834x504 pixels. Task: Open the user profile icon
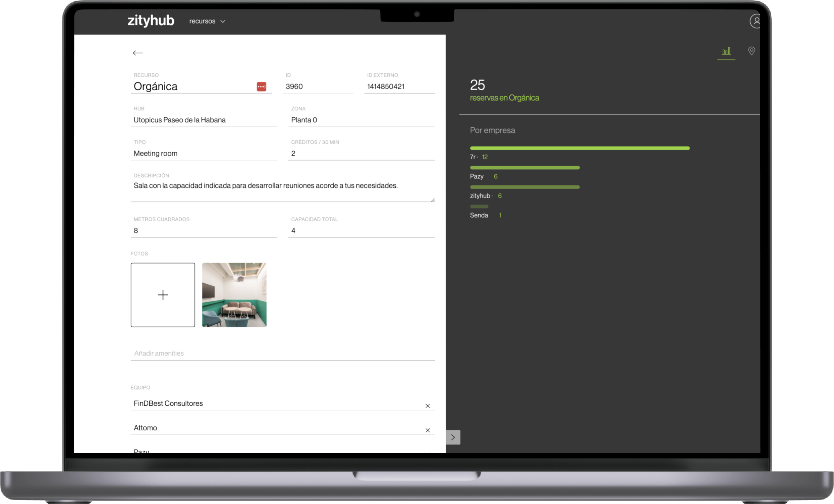click(755, 21)
